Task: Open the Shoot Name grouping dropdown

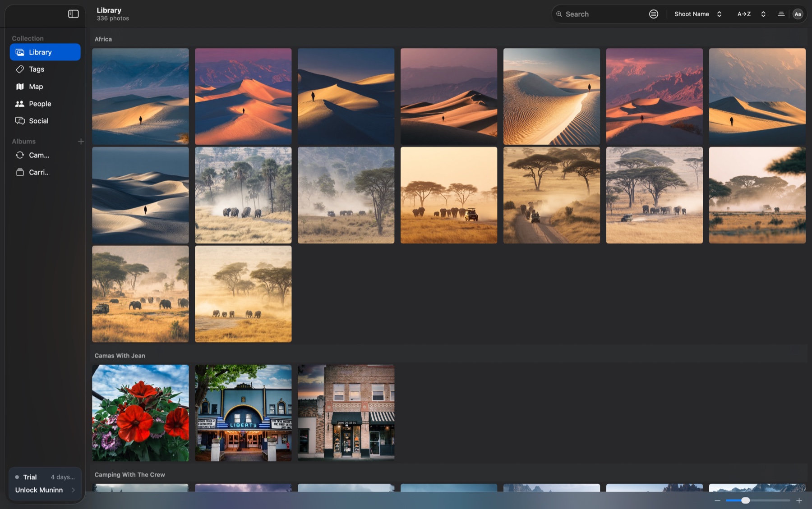Action: [698, 14]
